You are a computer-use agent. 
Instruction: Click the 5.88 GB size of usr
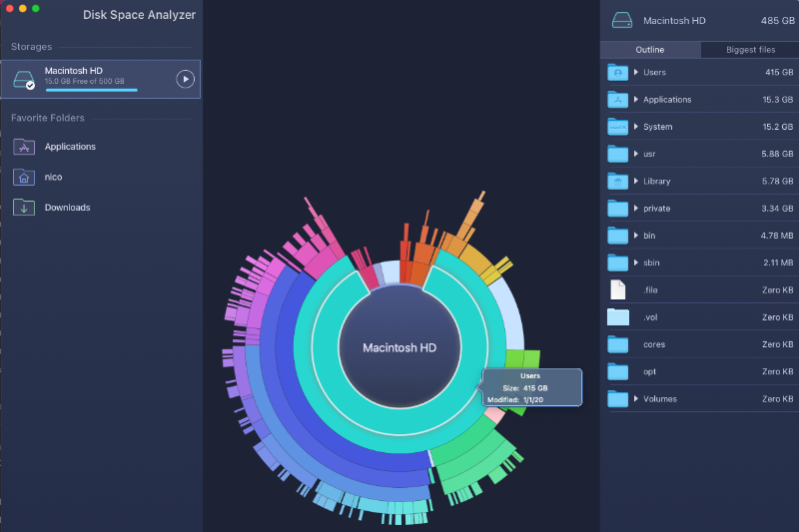click(777, 154)
